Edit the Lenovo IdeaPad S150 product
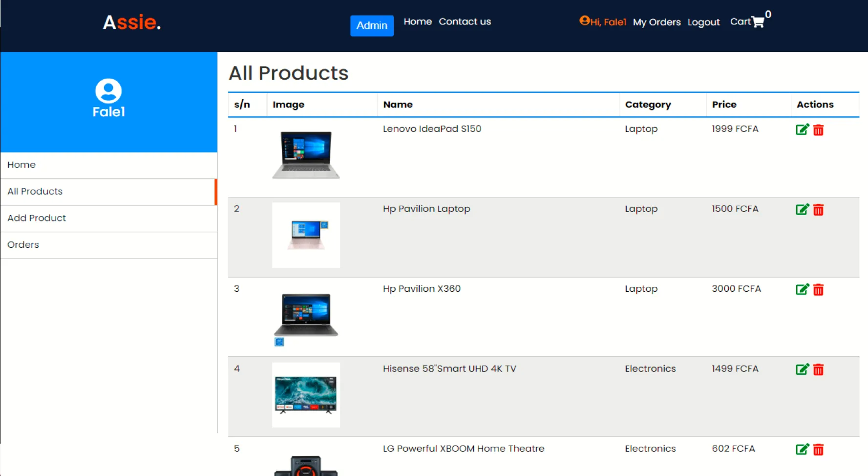 coord(803,130)
